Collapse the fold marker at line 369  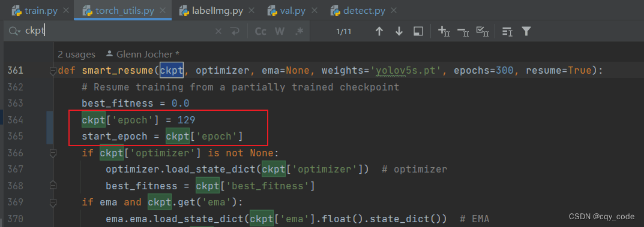tap(53, 202)
